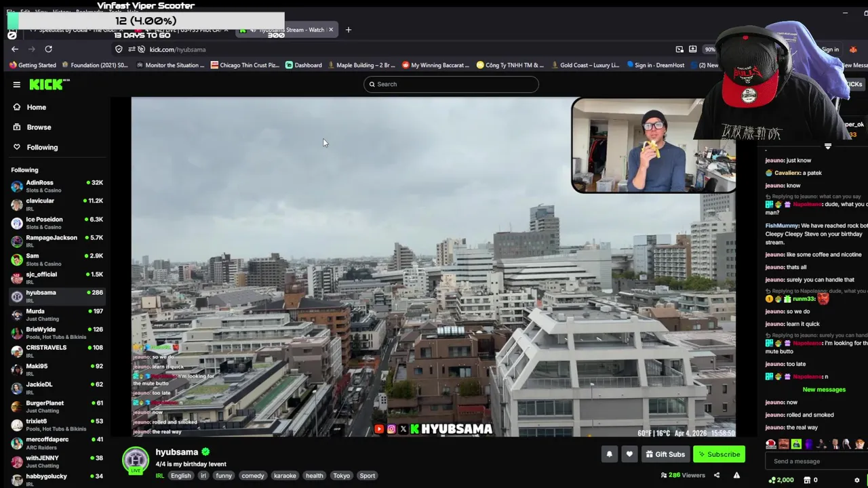Screen dimensions: 868x488
Task: Click the kick.com/hyubsama address bar
Action: pyautogui.click(x=393, y=49)
